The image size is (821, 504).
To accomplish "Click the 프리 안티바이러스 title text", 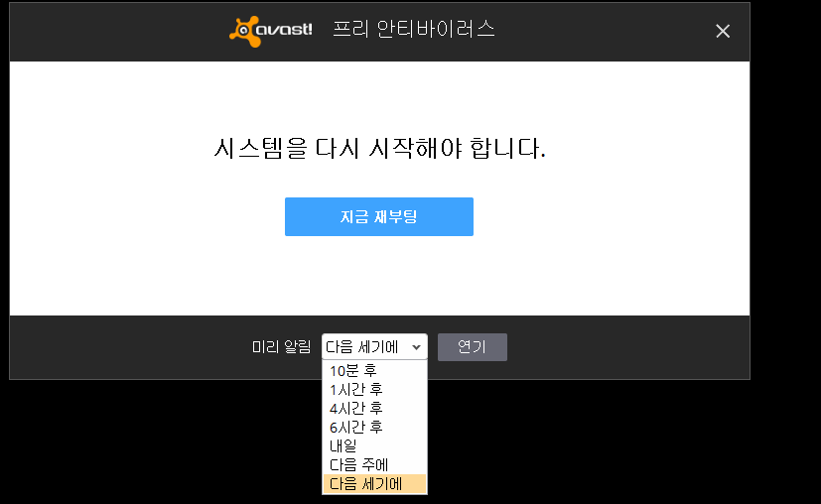I will click(x=413, y=30).
